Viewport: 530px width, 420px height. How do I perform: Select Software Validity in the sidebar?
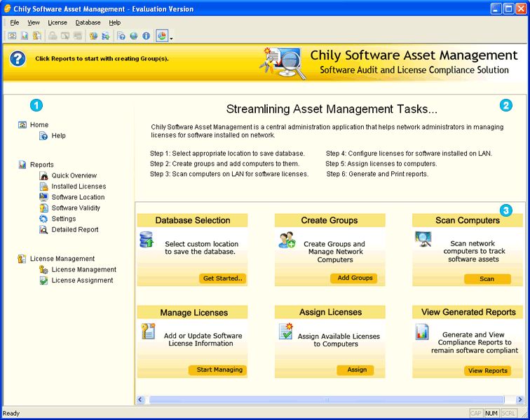76,208
